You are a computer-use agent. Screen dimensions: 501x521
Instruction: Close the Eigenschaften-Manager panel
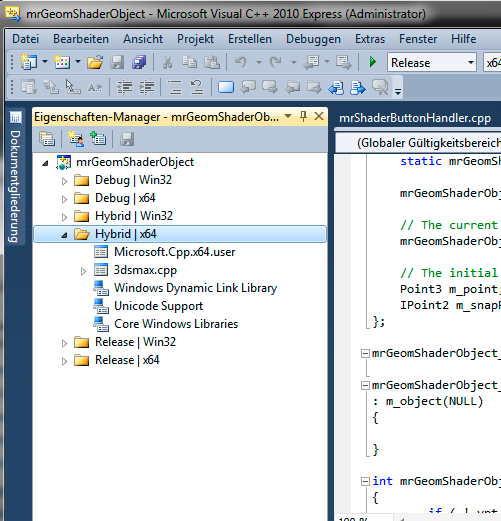pos(319,116)
